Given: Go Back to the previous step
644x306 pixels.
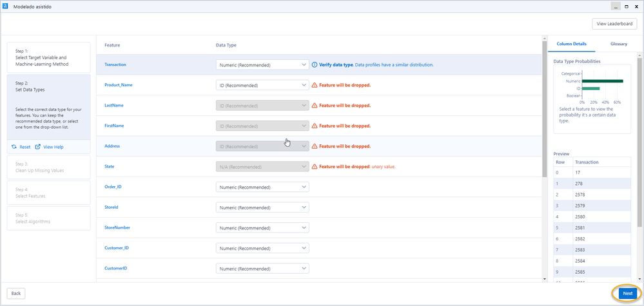Looking at the screenshot, I should coord(16,293).
